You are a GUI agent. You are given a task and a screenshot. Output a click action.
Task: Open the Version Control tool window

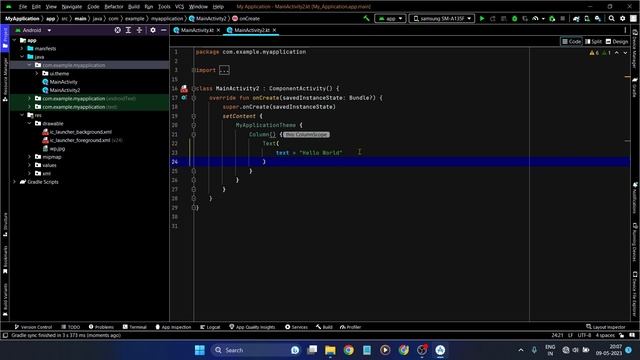(33, 327)
